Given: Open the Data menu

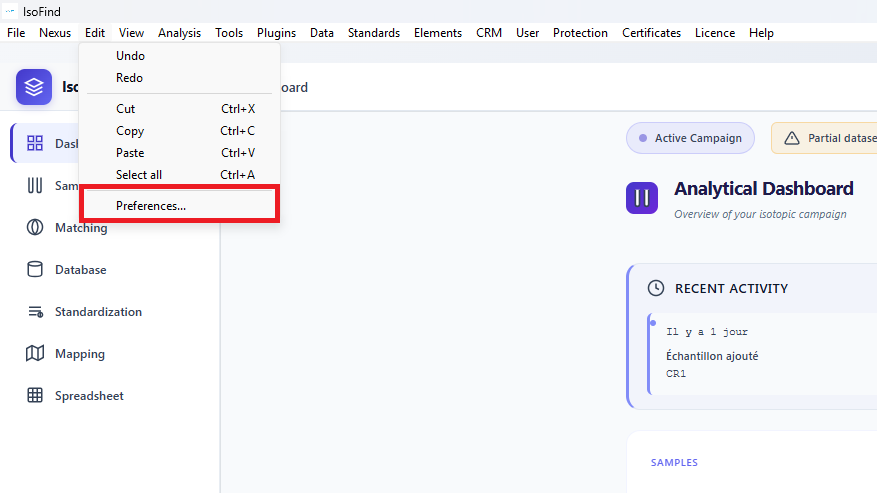Looking at the screenshot, I should coord(322,33).
